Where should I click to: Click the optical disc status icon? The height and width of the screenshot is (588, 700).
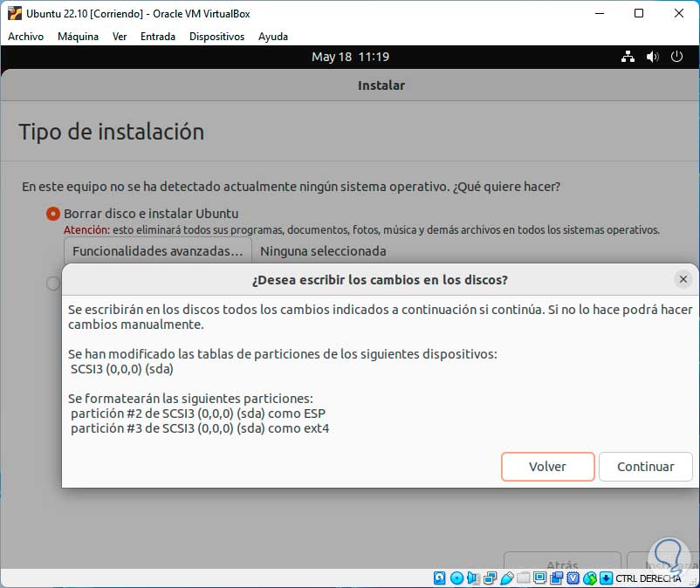(x=456, y=578)
